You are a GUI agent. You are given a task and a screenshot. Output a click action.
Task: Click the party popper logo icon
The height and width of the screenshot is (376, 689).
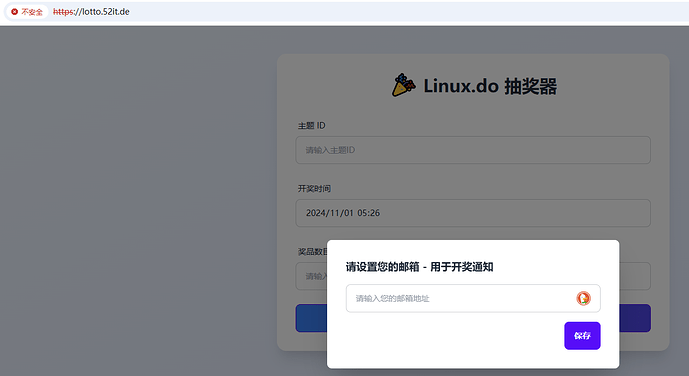point(403,85)
